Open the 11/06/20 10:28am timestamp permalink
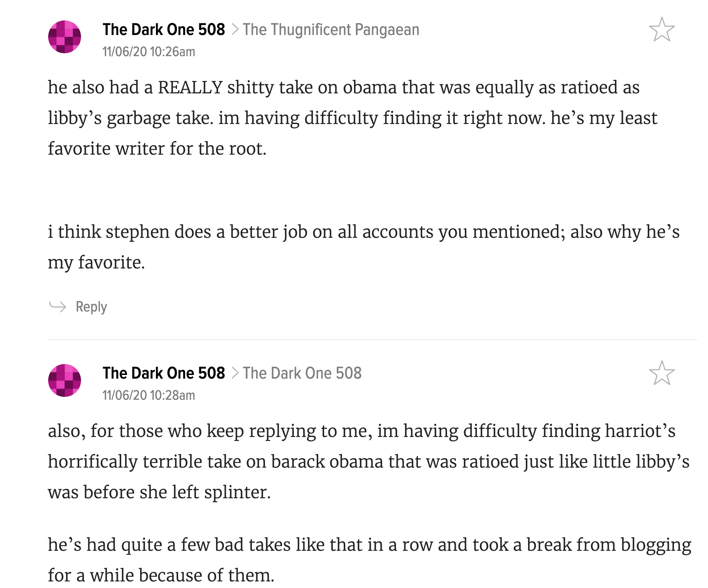The image size is (708, 588). 149,395
